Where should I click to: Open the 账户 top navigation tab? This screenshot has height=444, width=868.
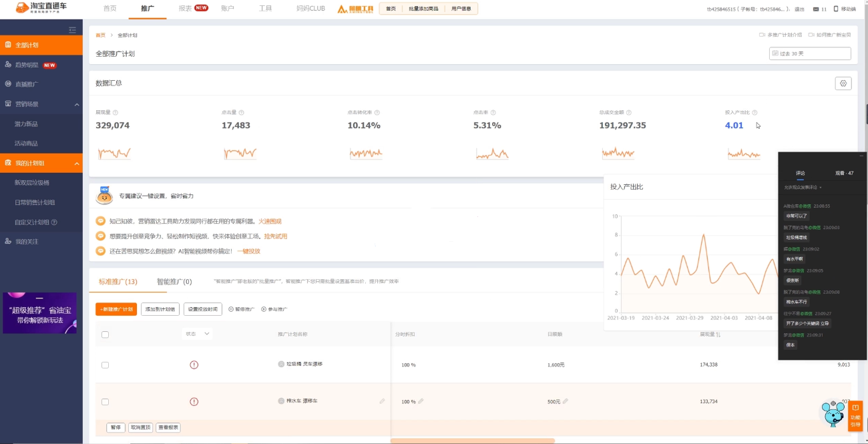tap(228, 9)
